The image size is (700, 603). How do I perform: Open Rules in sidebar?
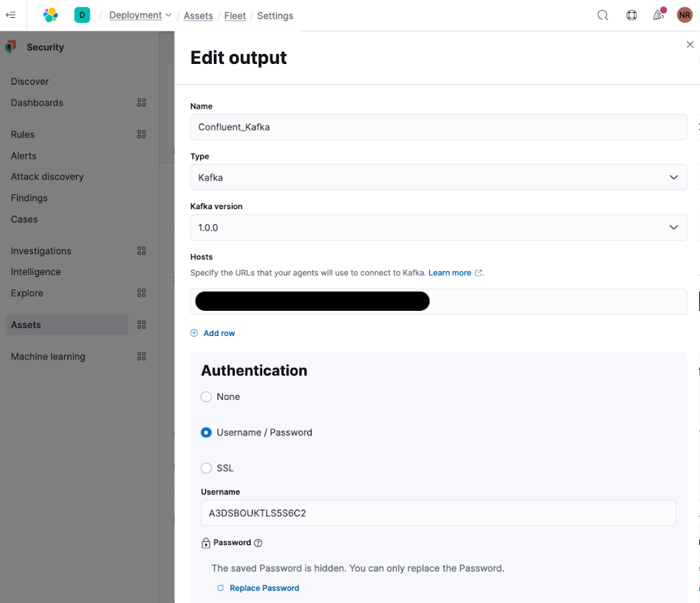coord(23,134)
